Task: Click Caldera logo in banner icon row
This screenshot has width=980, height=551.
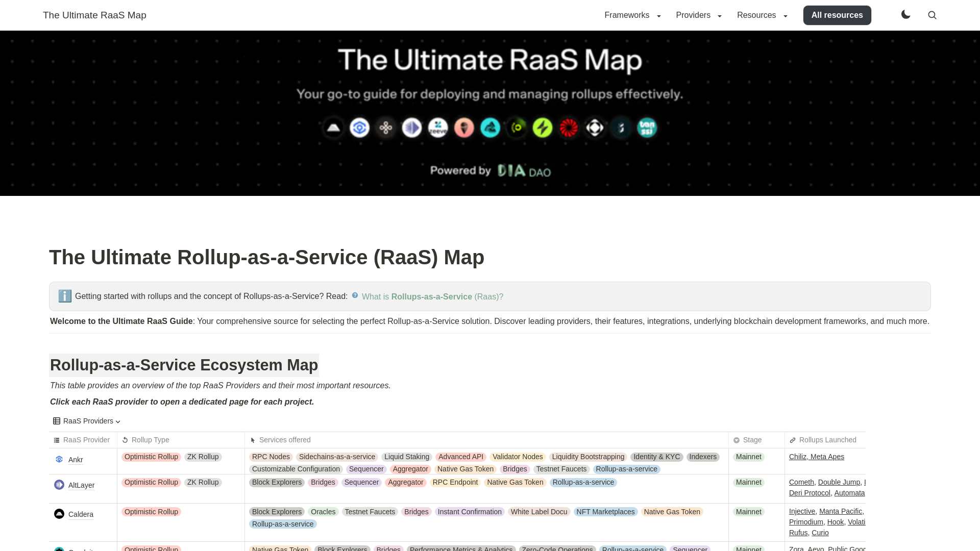Action: pos(333,128)
